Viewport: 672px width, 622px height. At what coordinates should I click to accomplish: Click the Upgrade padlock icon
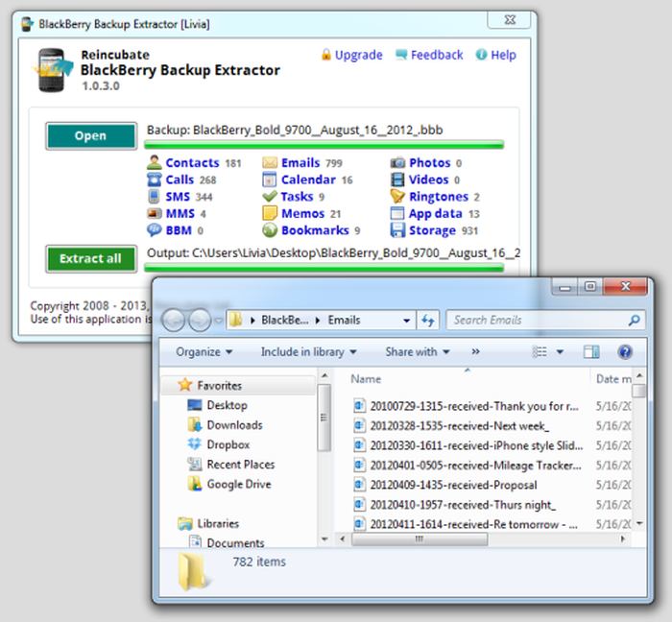[326, 55]
